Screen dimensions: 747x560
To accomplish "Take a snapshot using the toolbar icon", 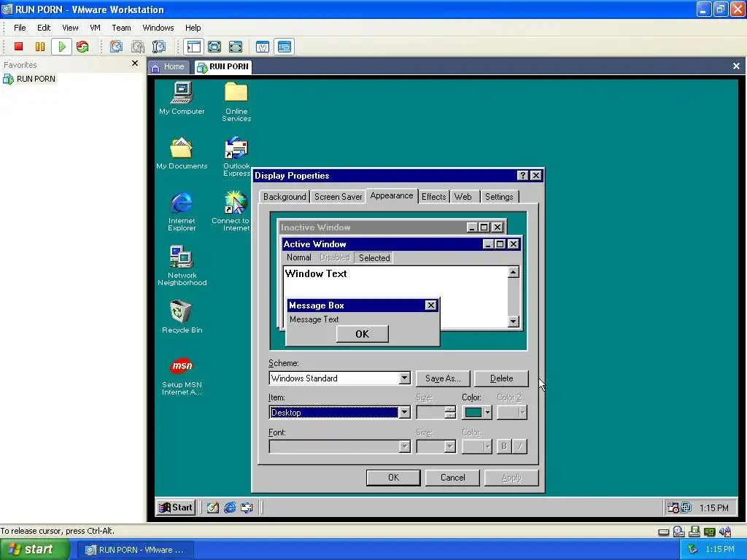I will tap(116, 47).
